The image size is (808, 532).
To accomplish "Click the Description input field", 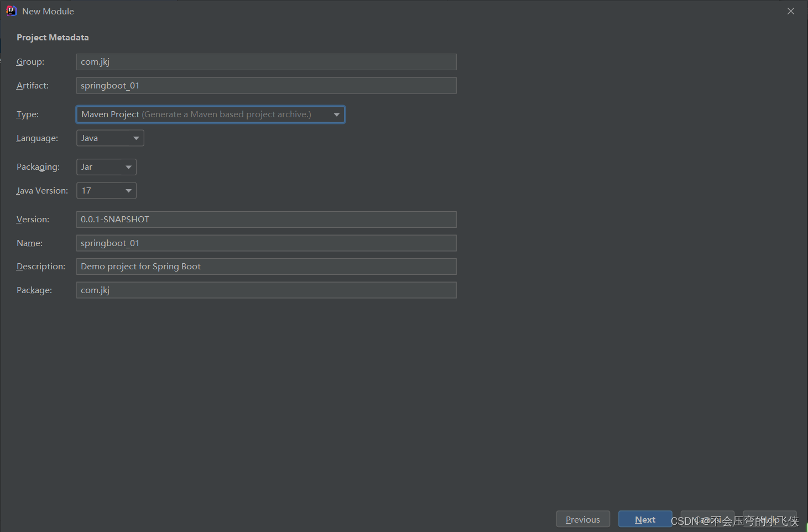I will pyautogui.click(x=266, y=267).
